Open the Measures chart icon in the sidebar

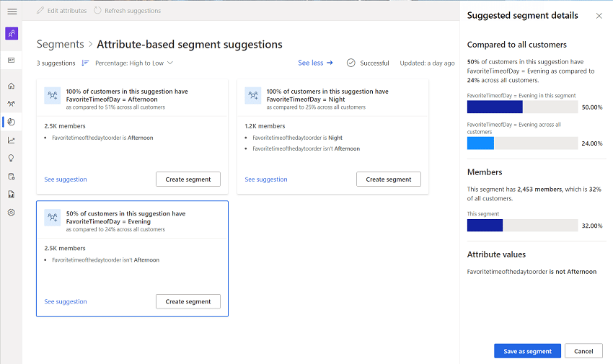coord(12,141)
